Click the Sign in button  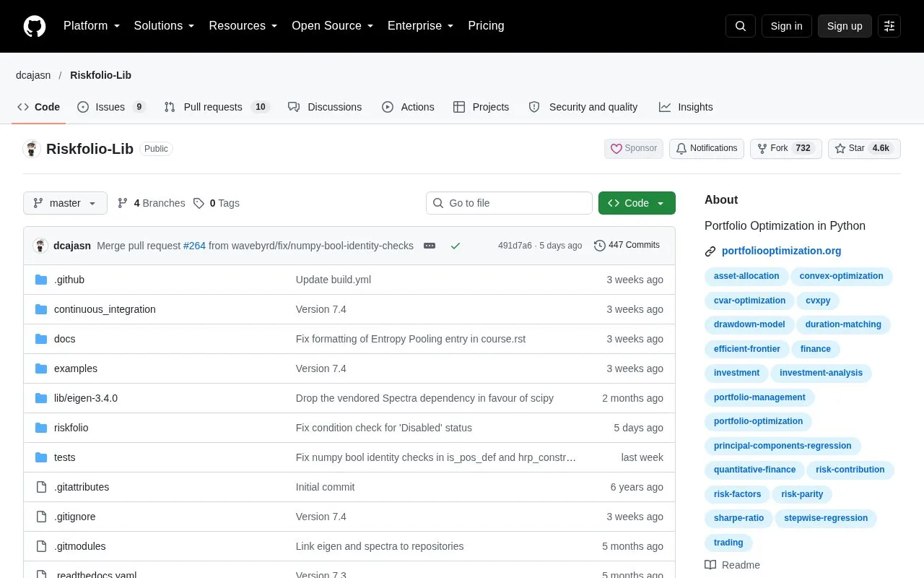[x=786, y=26]
